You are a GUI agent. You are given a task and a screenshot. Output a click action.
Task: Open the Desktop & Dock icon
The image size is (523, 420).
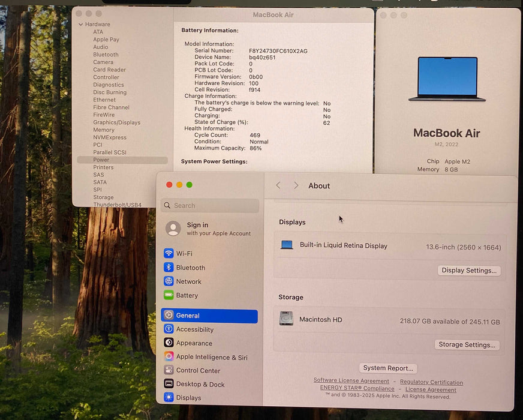coord(169,383)
